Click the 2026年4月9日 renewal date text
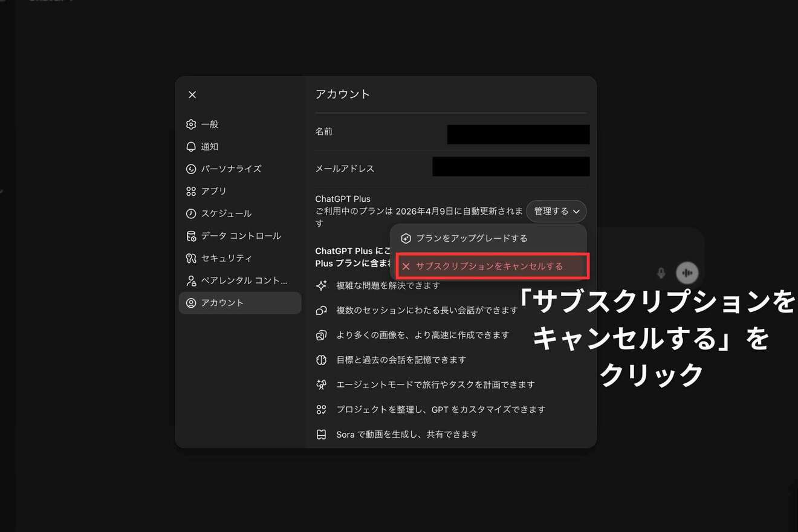The image size is (798, 532). coord(428,212)
